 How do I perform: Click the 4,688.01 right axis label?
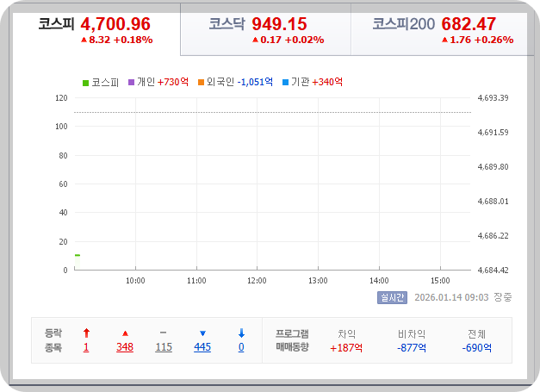[x=493, y=202]
